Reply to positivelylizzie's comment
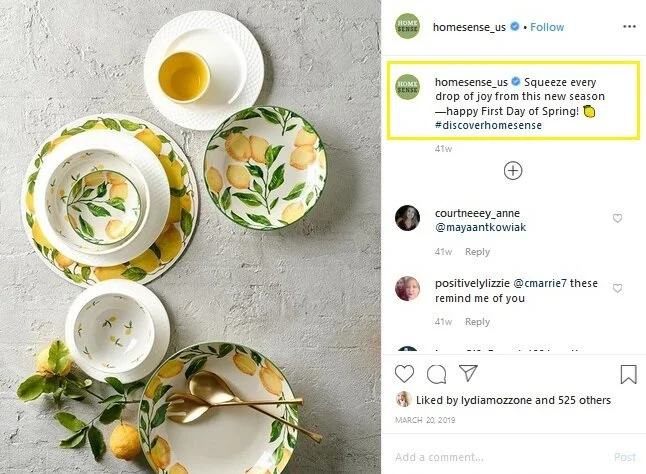The height and width of the screenshot is (474, 646). [x=477, y=322]
